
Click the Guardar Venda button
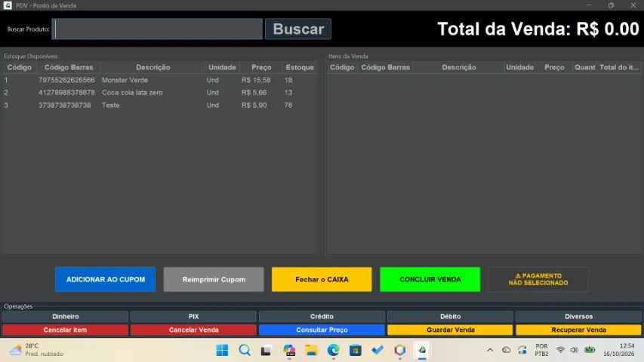click(x=450, y=330)
